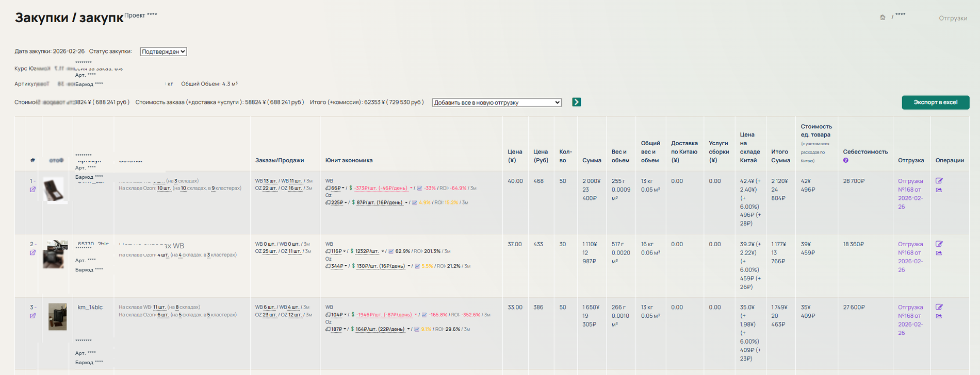Viewport: 980px width, 375px height.
Task: Click the edit icon in row 1 operations
Action: pos(939,181)
